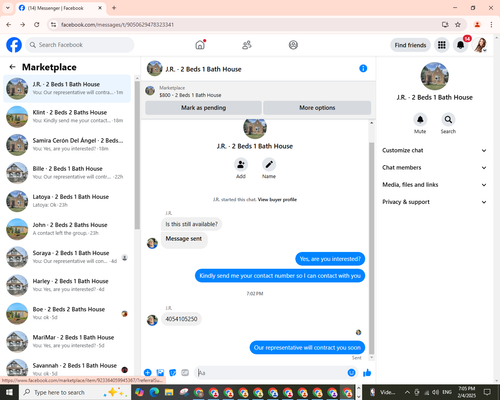Screen dimensions: 500x400
Task: Open File Explorer from the taskbar
Action: pyautogui.click(x=169, y=392)
